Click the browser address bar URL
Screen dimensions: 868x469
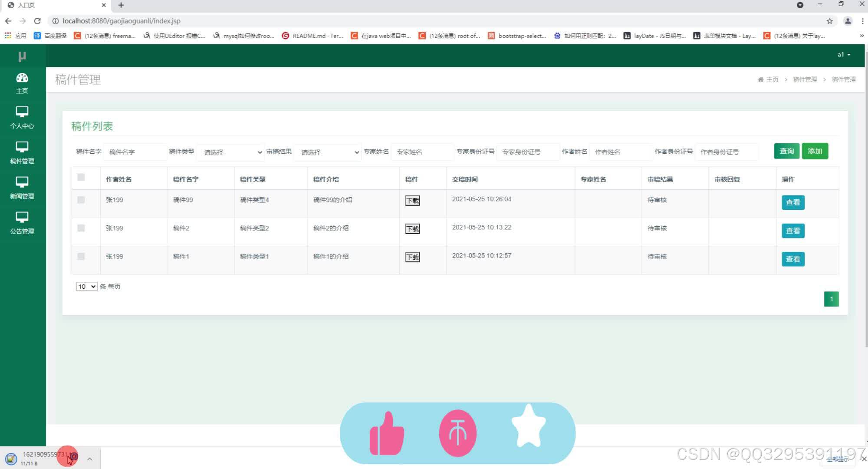tap(122, 21)
